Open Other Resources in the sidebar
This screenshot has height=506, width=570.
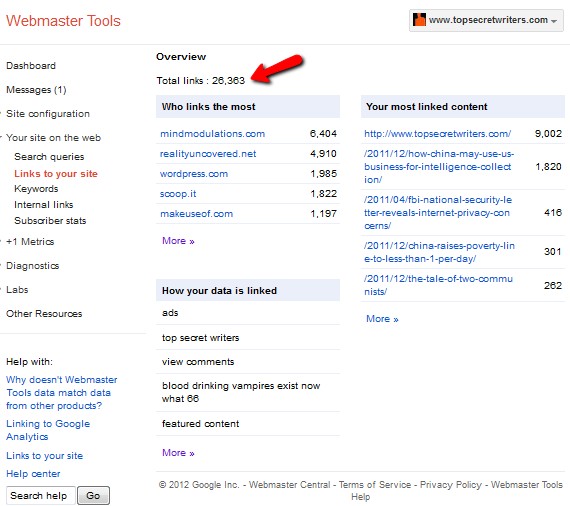pyautogui.click(x=44, y=314)
